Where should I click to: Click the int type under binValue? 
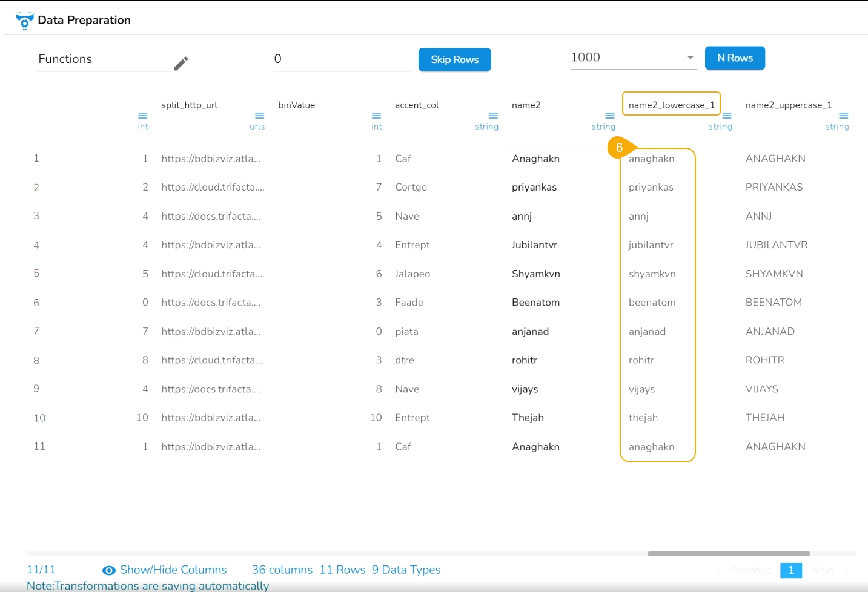(377, 127)
